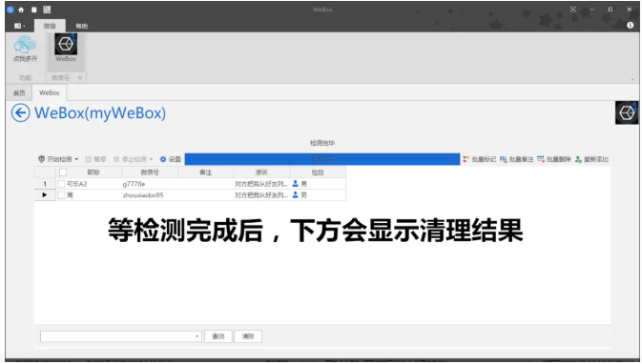Toggle the select-all checkbox in table header
This screenshot has width=642, height=364.
pos(63,172)
